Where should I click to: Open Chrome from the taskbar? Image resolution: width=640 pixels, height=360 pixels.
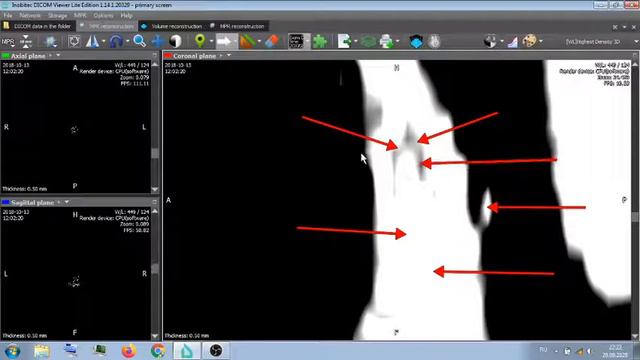158,351
